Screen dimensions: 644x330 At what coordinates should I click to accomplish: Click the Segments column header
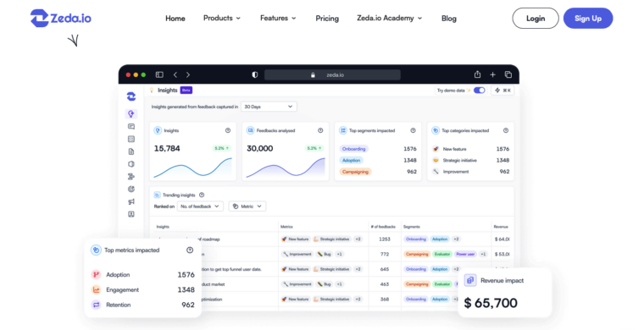pyautogui.click(x=412, y=227)
